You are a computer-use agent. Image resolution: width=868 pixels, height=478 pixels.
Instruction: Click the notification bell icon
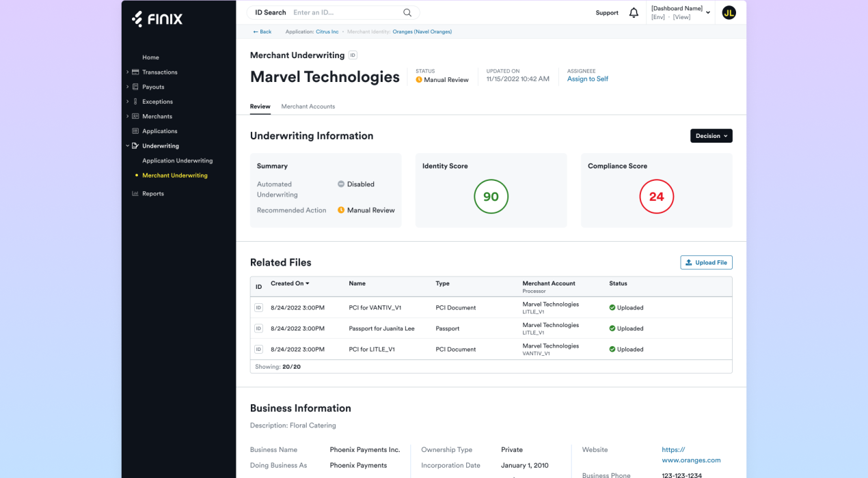[x=634, y=13]
